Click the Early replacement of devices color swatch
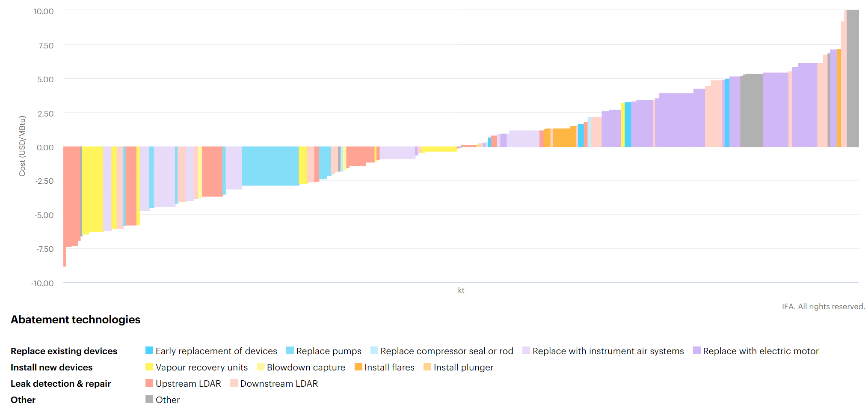Viewport: 868px width, 409px height. (x=149, y=351)
